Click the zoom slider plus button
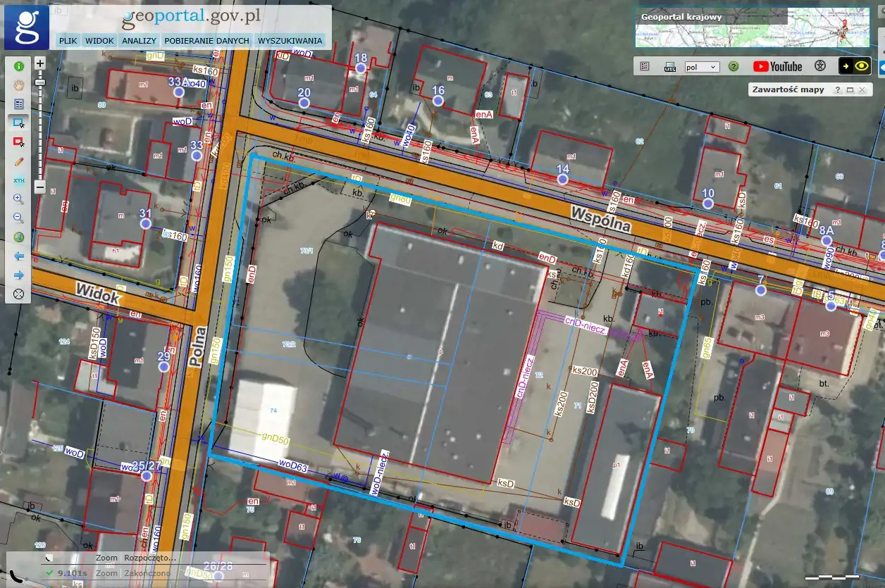The height and width of the screenshot is (588, 885). click(40, 63)
